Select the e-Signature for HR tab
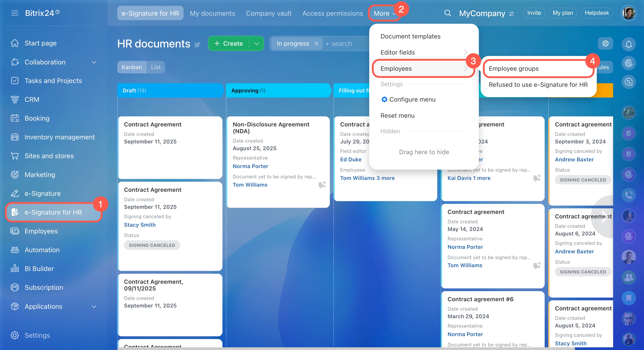This screenshot has width=644, height=350. click(150, 13)
